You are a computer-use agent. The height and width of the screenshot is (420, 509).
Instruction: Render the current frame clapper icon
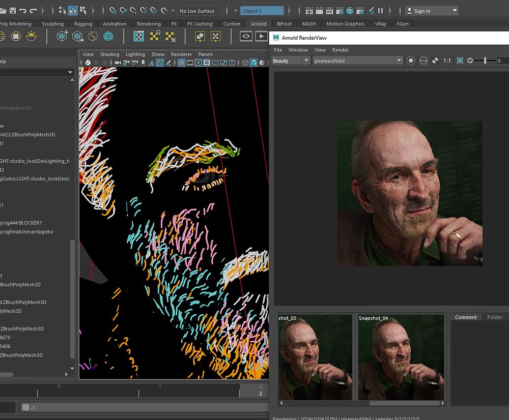point(320,11)
